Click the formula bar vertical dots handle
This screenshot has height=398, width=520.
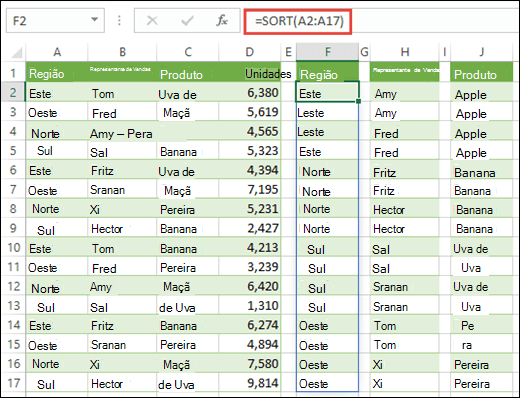coord(119,21)
